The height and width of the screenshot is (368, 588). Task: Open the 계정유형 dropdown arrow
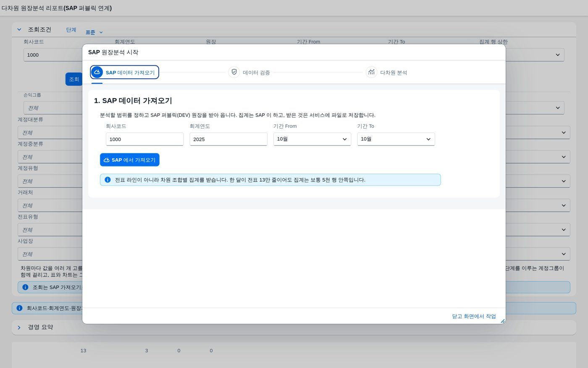(x=564, y=181)
